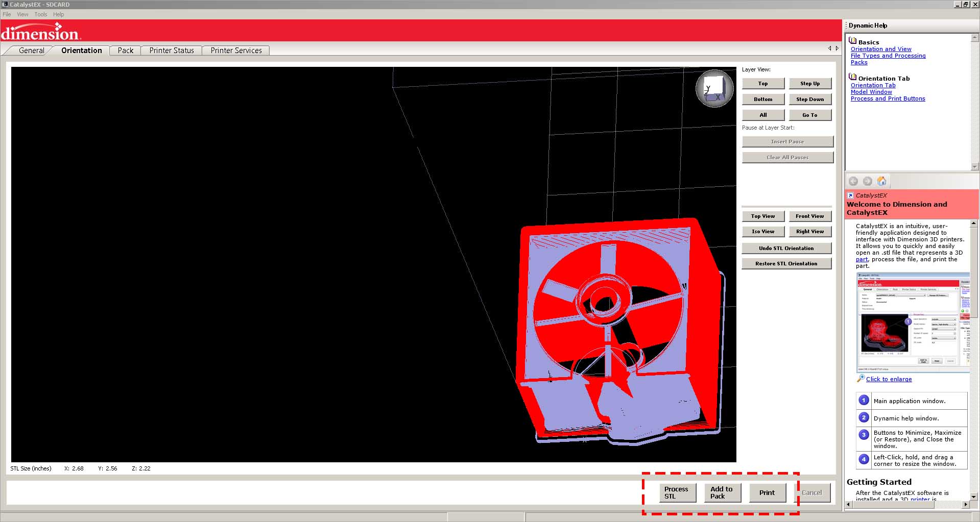Open the File menu
980x522 pixels.
coord(7,14)
